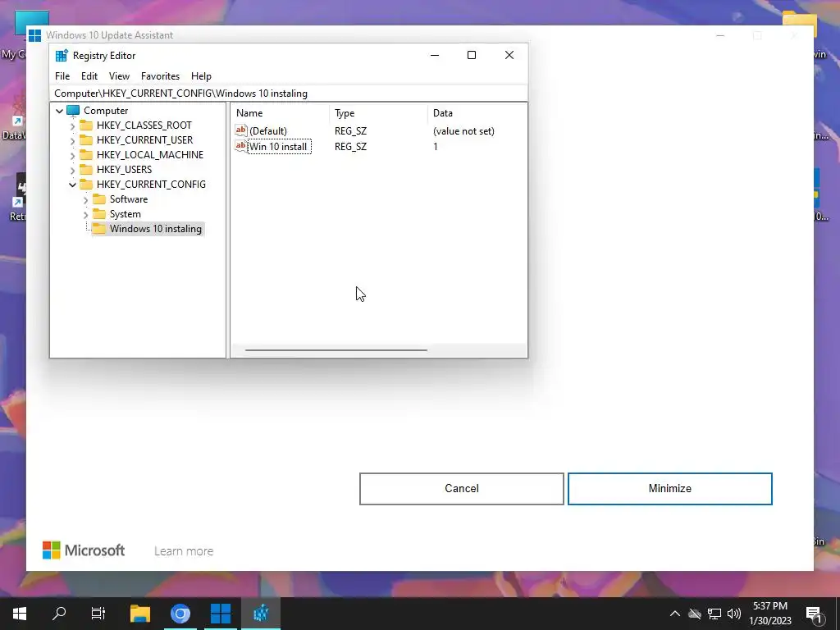Click the Windows 10 instaling folder icon
The height and width of the screenshot is (630, 840).
(x=99, y=229)
